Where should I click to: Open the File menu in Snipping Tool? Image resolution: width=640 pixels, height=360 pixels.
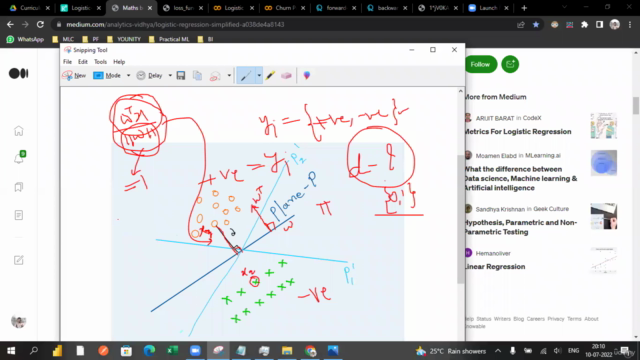click(x=67, y=62)
